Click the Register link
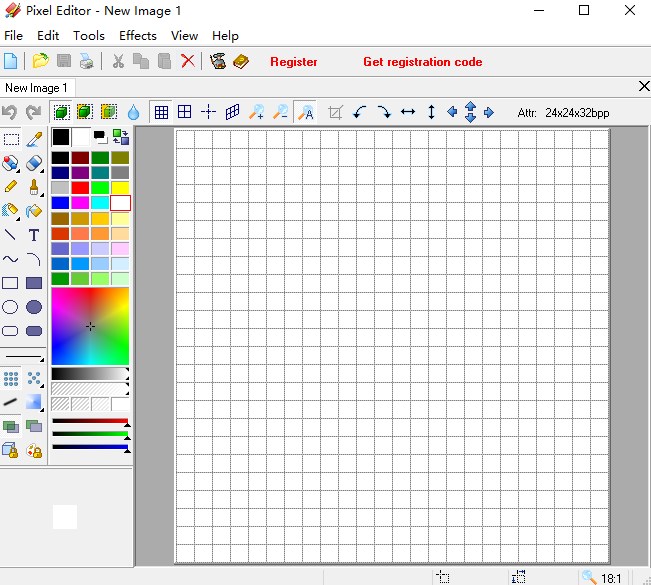Screen dimensions: 651x585 tap(294, 62)
